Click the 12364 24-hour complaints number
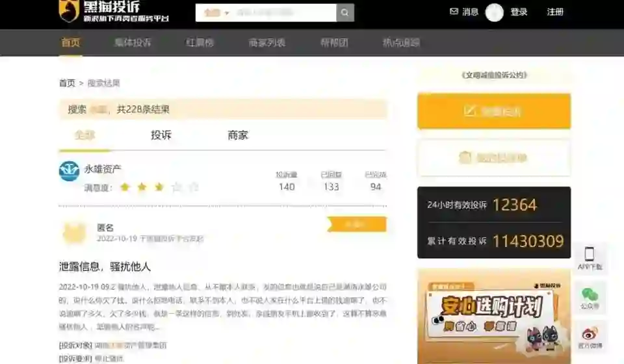The image size is (624, 364). click(x=515, y=205)
